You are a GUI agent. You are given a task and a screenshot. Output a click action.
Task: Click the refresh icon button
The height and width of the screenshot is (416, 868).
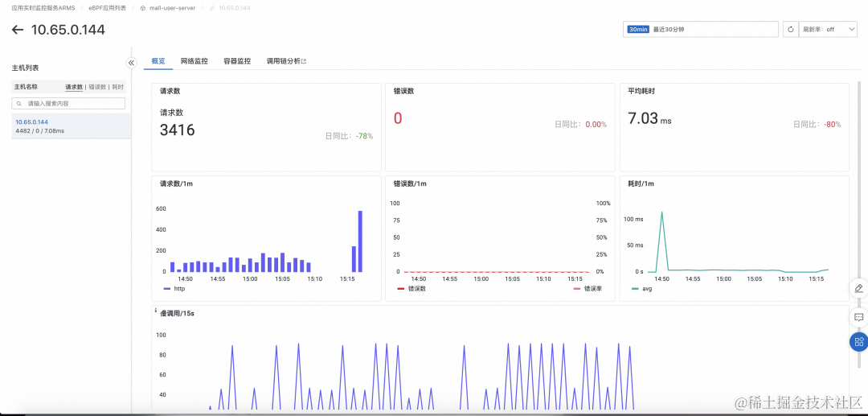point(790,29)
